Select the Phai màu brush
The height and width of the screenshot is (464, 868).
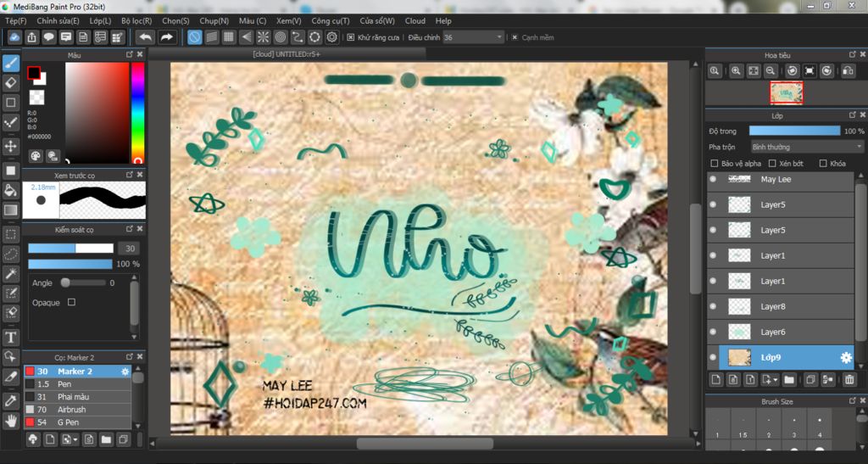(x=77, y=397)
